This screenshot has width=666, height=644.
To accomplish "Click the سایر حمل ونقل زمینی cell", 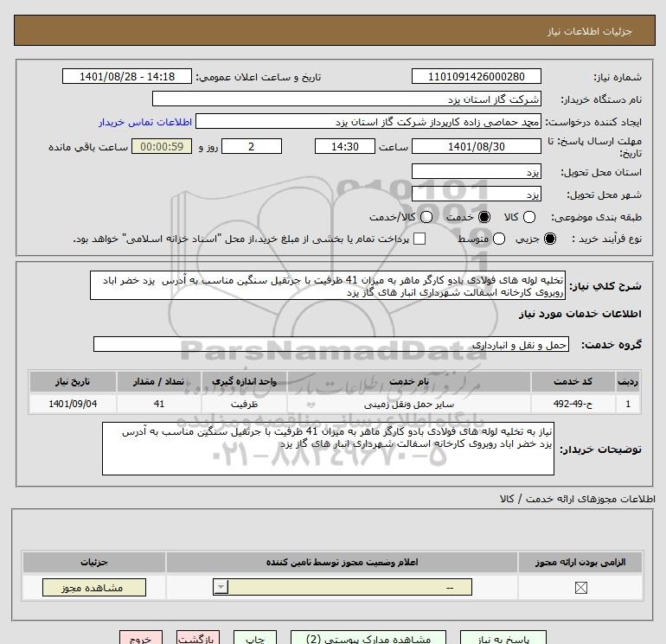I will point(408,404).
